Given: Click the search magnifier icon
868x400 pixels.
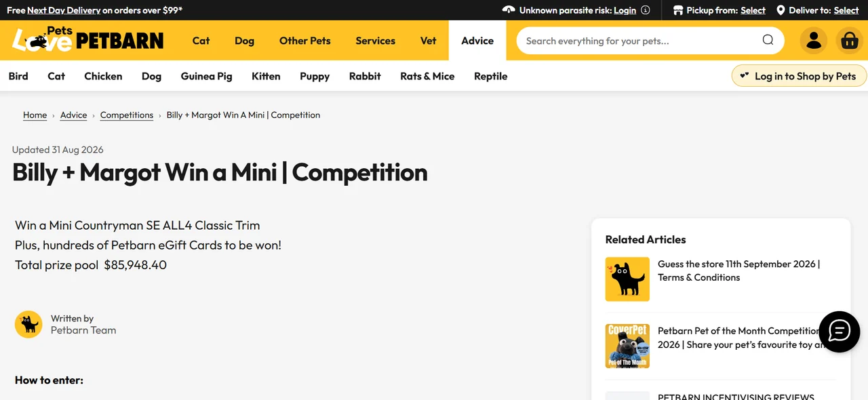Looking at the screenshot, I should point(768,40).
